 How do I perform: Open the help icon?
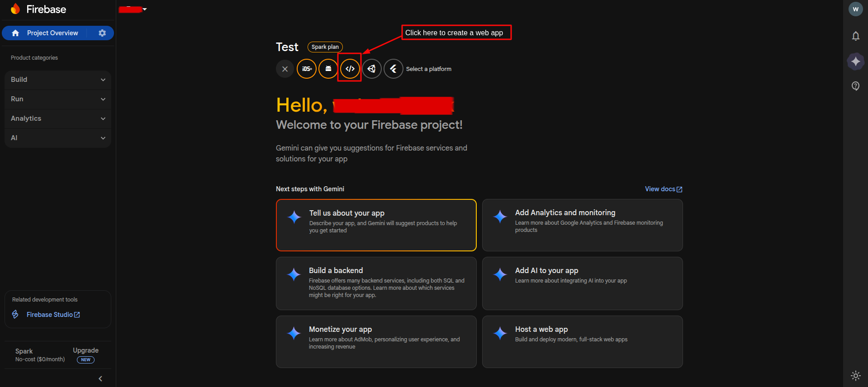[x=855, y=86]
